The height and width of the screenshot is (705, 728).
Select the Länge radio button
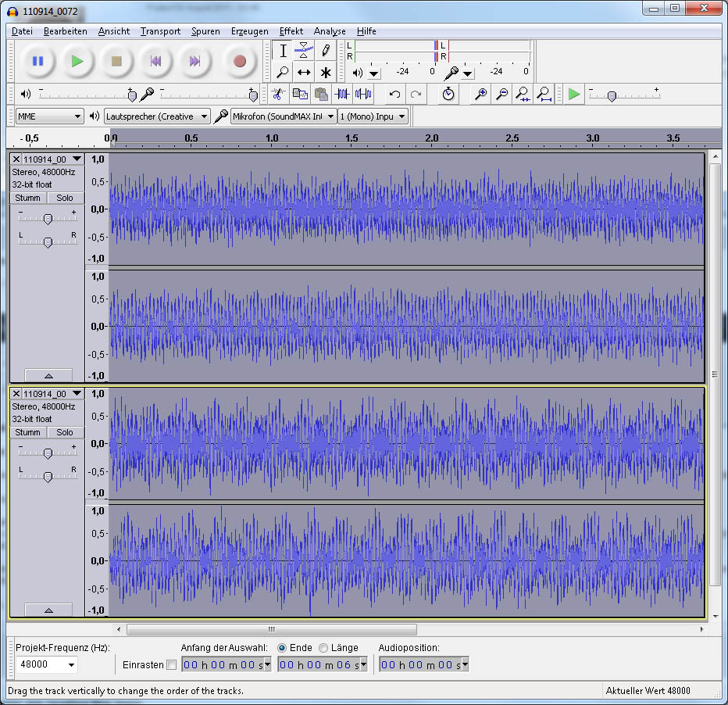pyautogui.click(x=323, y=648)
